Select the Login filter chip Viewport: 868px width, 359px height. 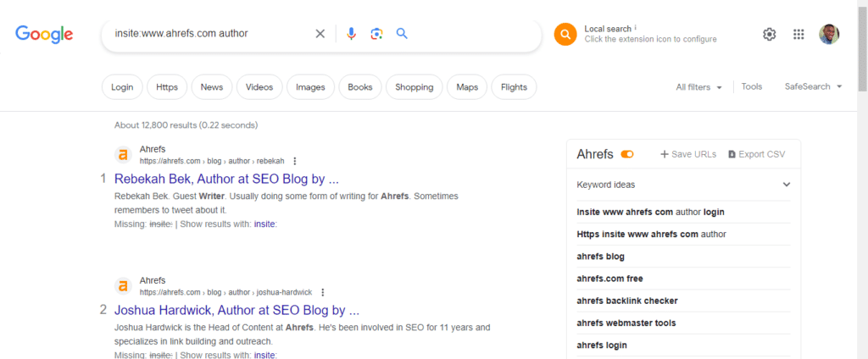pos(122,87)
